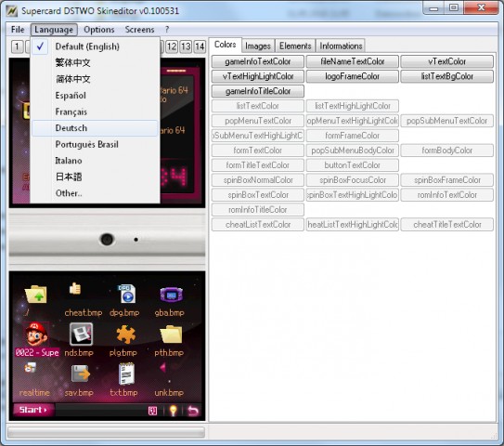Viewport: 504px width, 446px height.
Task: Click Mario game icon in preview
Action: coord(36,334)
